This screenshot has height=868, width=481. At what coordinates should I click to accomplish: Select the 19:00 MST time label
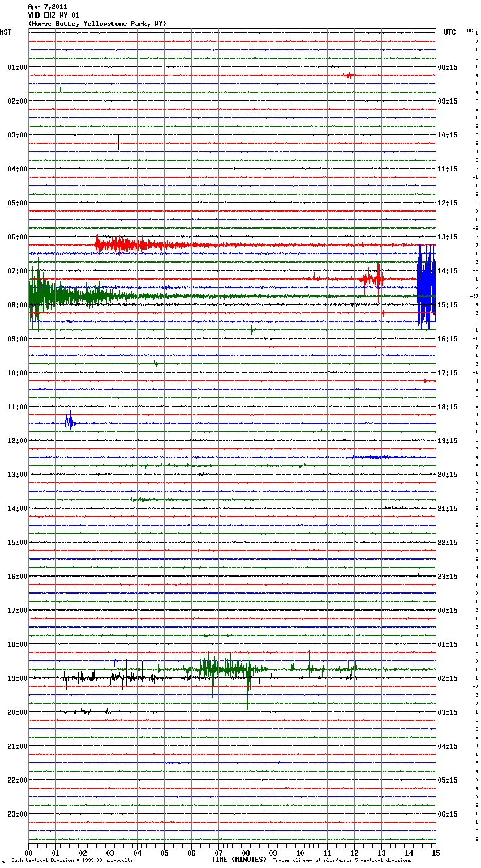click(x=18, y=678)
